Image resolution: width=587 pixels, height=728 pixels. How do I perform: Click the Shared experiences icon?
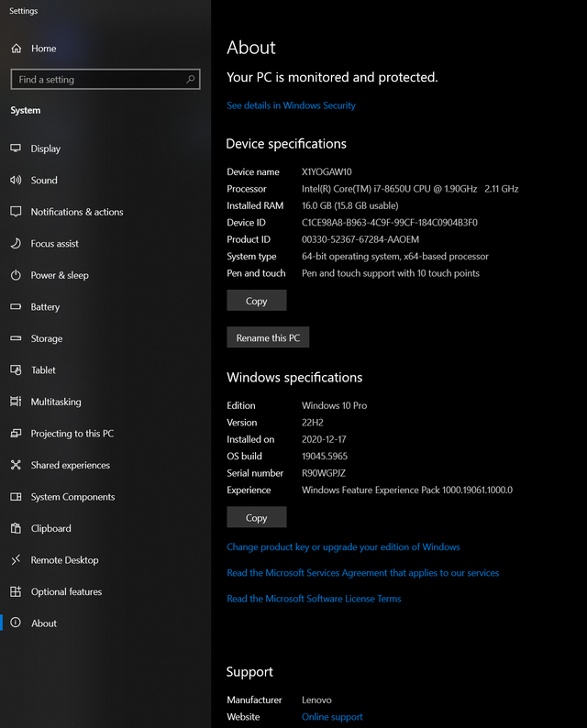(16, 465)
